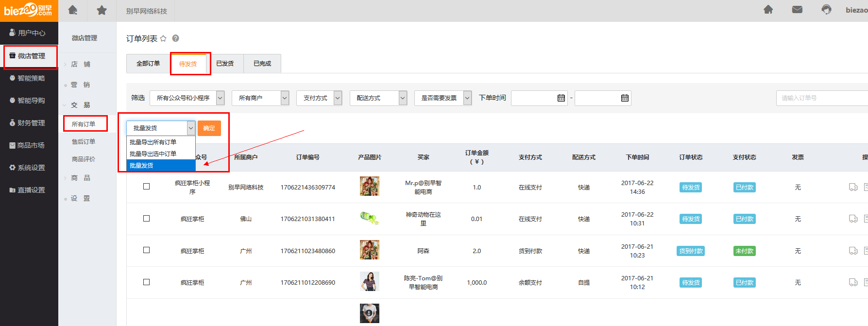The width and height of the screenshot is (868, 326).
Task: Favorite the order list with star outline
Action: tap(163, 38)
